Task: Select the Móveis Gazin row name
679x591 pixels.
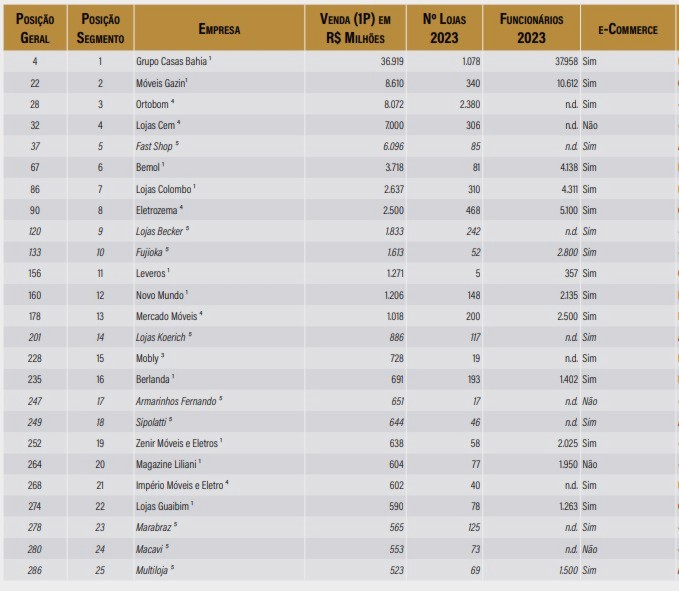Action: click(x=162, y=83)
